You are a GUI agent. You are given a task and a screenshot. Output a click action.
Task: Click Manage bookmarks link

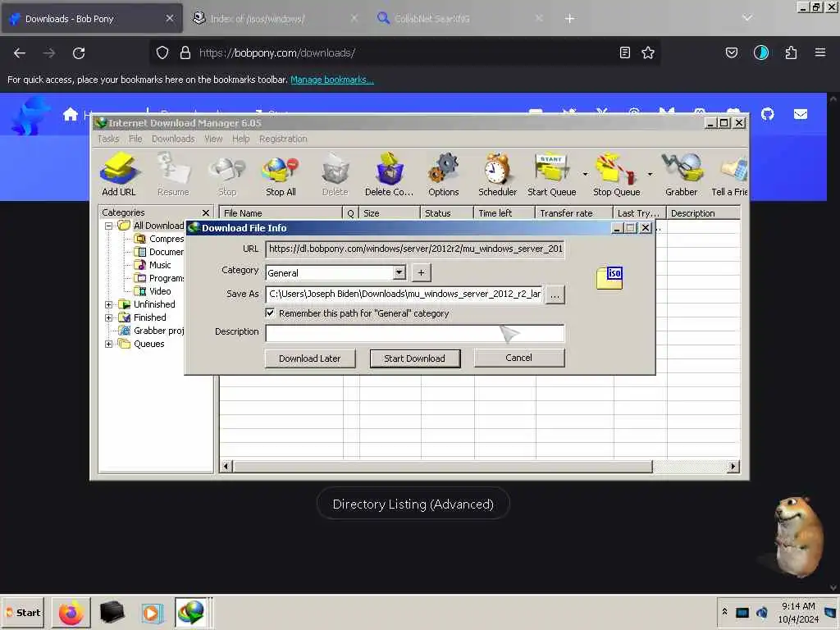332,80
